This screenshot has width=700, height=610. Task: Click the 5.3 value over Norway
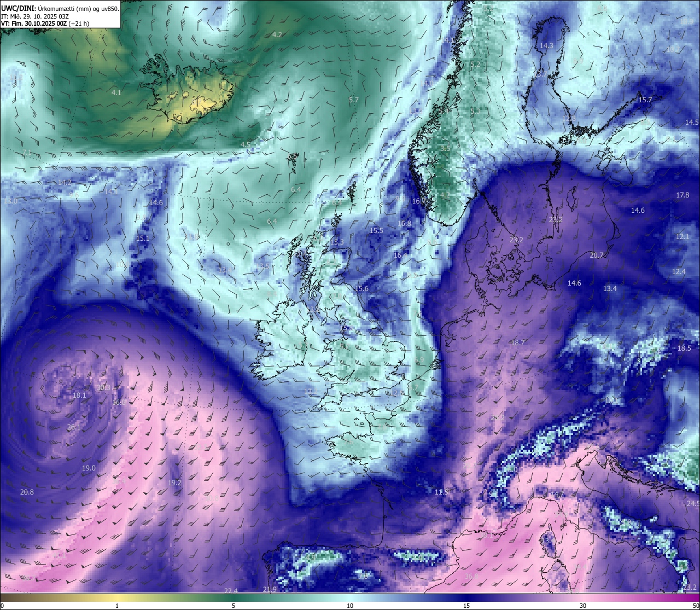(475, 111)
